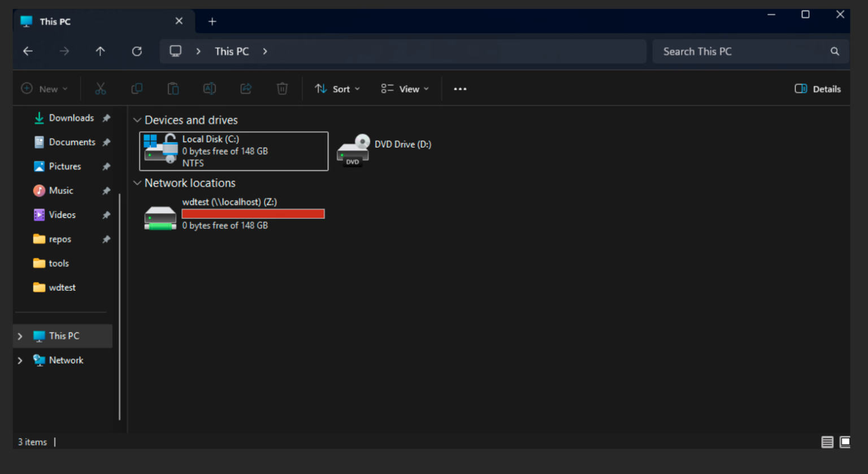Click the Paste clipboard icon
Image resolution: width=868 pixels, height=474 pixels.
pos(173,89)
